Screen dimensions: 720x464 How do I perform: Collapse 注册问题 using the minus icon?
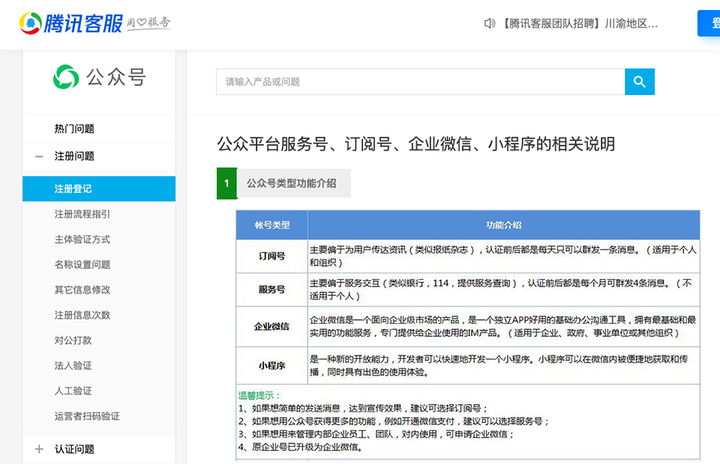pos(39,157)
